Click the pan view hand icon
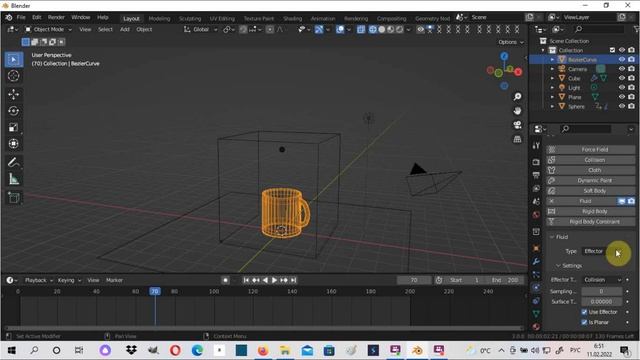 point(517,111)
